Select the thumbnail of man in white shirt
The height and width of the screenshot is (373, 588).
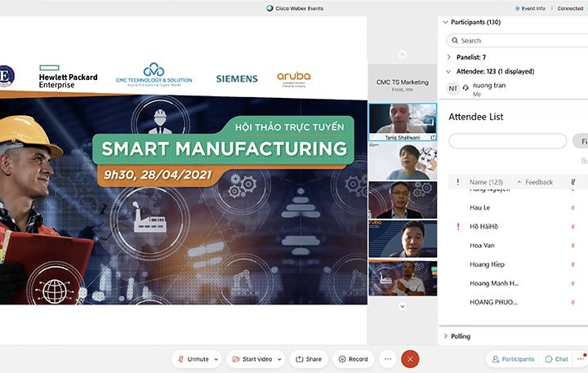coord(403,278)
